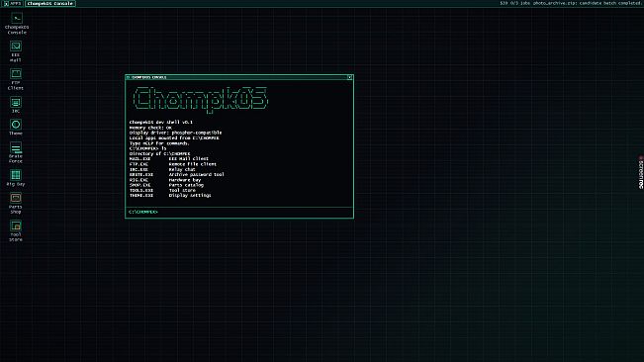Click the FTP.EXE line in console
The width and height of the screenshot is (644, 362).
(172, 164)
